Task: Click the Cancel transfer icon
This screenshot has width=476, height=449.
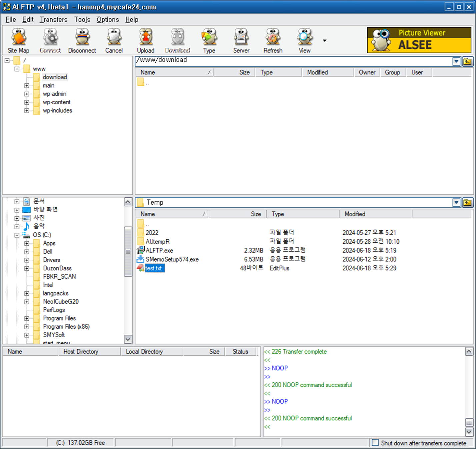Action: [x=114, y=40]
